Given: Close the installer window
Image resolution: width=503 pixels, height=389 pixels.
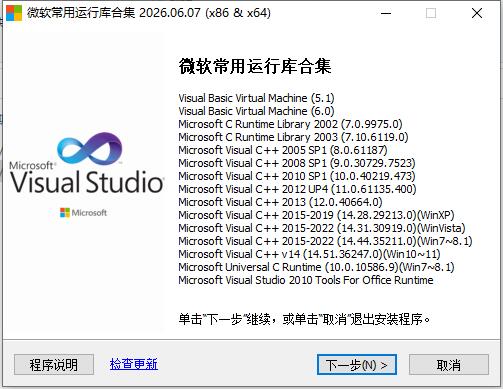Looking at the screenshot, I should click(x=477, y=13).
